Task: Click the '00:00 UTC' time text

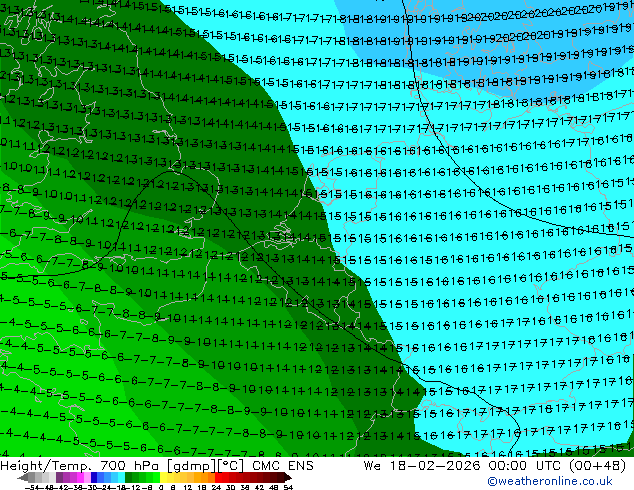Action: point(524,466)
